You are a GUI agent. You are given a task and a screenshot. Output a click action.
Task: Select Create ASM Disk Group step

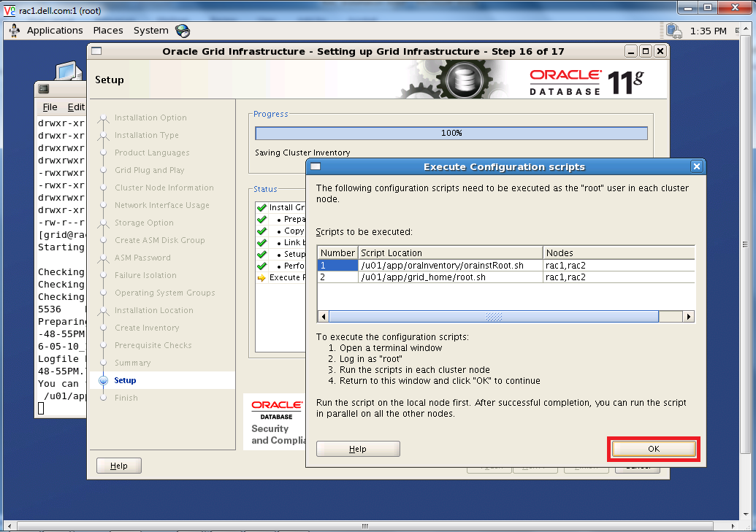click(x=159, y=241)
